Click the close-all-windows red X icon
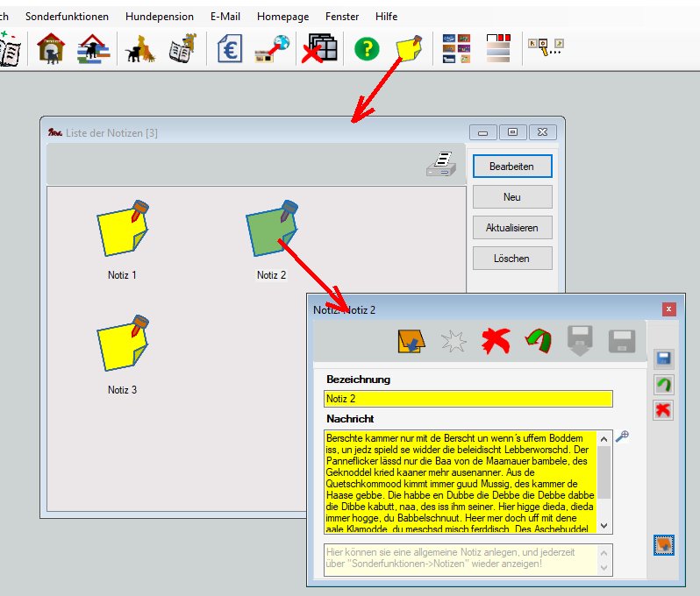This screenshot has height=596, width=700. pyautogui.click(x=319, y=48)
